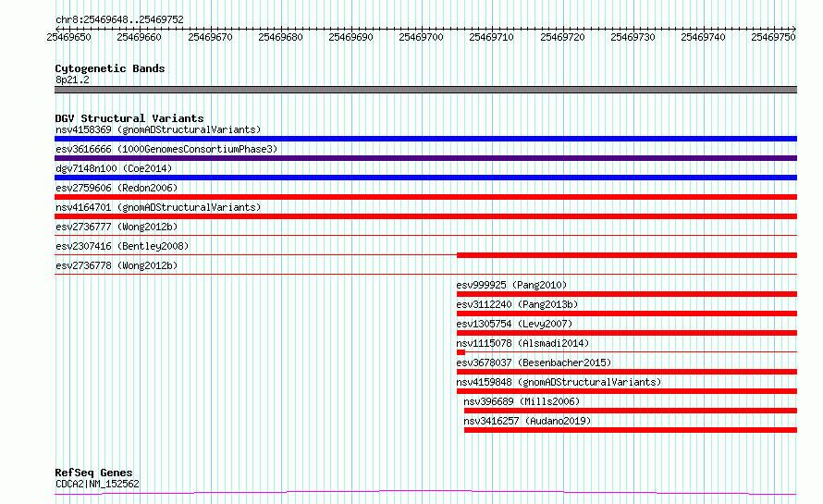The width and height of the screenshot is (823, 504).
Task: Open variant label nsv3416257 (Audano2019)
Action: [527, 421]
